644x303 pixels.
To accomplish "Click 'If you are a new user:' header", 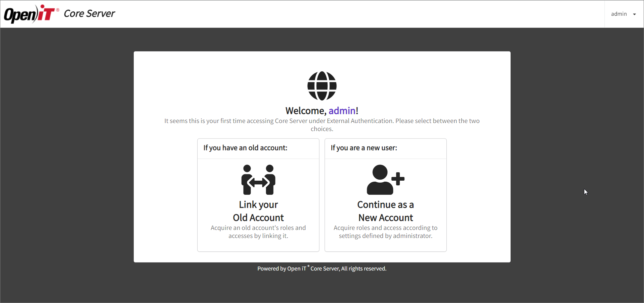I will [364, 148].
